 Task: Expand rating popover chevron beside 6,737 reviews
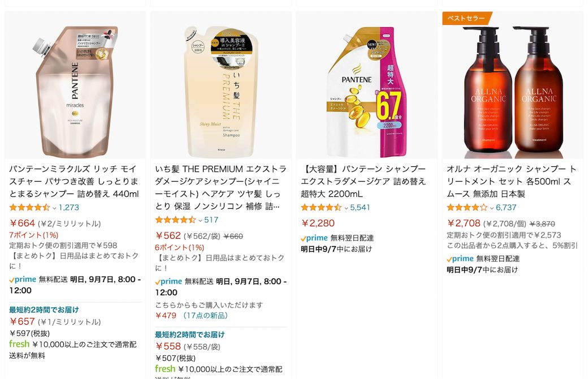click(x=492, y=208)
